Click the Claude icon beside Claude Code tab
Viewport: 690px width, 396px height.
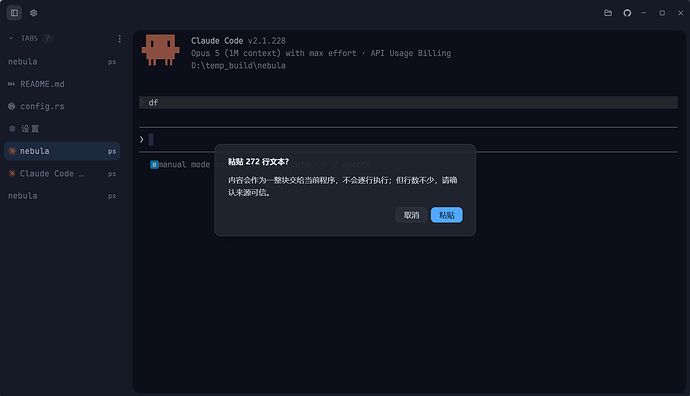12,173
